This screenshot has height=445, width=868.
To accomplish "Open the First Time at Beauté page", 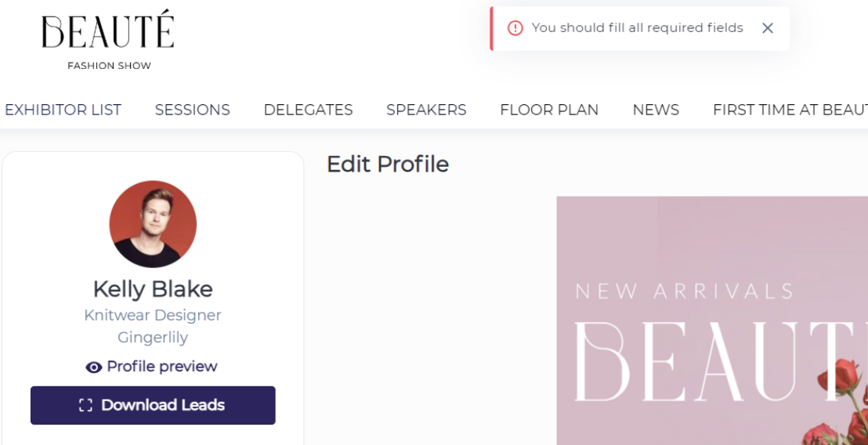I will (789, 110).
